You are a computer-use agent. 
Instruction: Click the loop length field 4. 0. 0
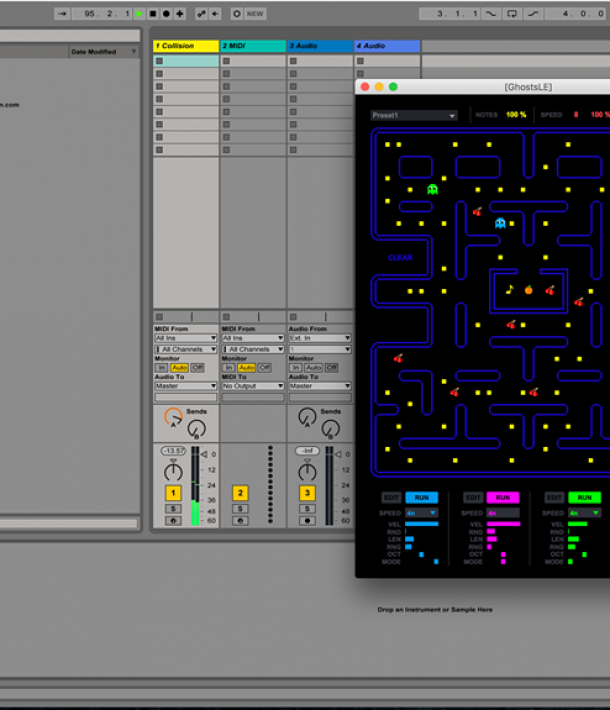pos(576,14)
